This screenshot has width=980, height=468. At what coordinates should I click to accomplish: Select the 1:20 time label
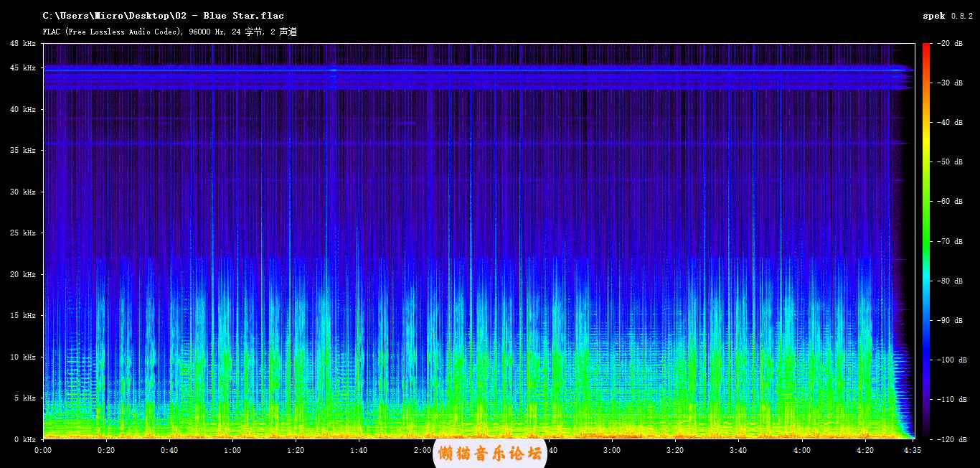coord(296,450)
